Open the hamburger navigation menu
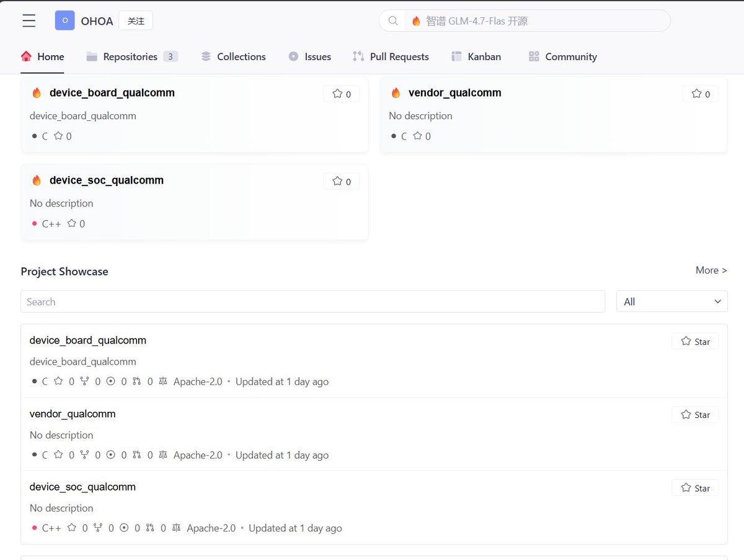This screenshot has height=560, width=744. [x=29, y=20]
